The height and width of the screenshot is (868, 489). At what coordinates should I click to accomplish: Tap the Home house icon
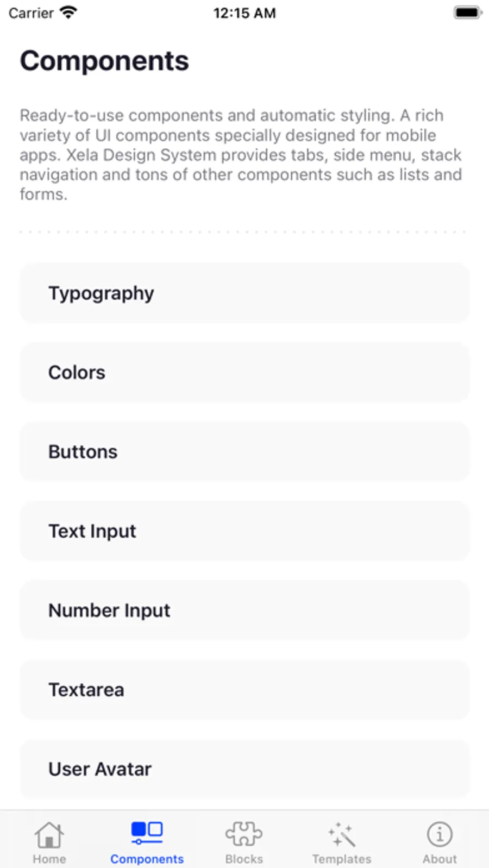(x=49, y=834)
